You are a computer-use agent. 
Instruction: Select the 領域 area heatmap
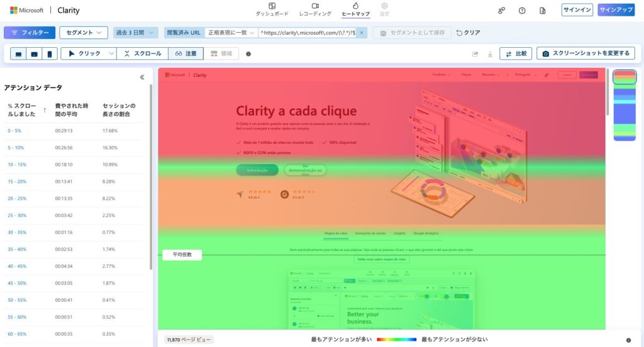(221, 53)
